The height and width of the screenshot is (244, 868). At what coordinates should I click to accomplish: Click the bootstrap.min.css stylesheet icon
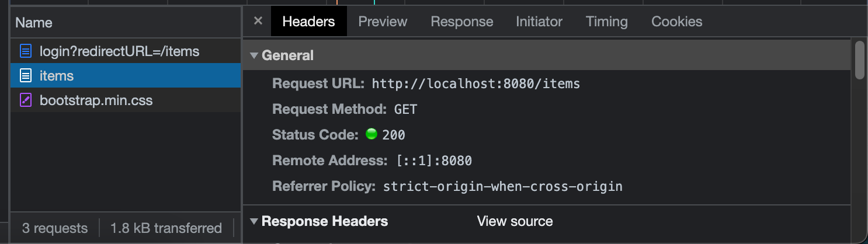pyautogui.click(x=25, y=100)
